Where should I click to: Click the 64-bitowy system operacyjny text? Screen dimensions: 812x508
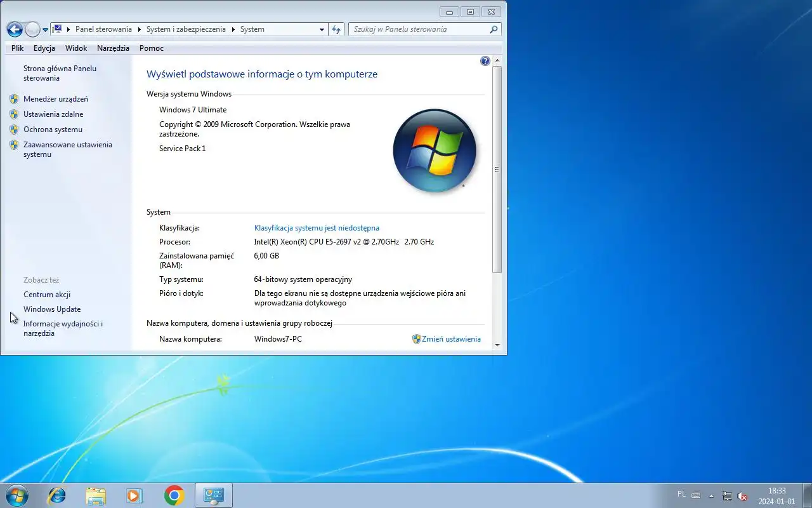303,279
